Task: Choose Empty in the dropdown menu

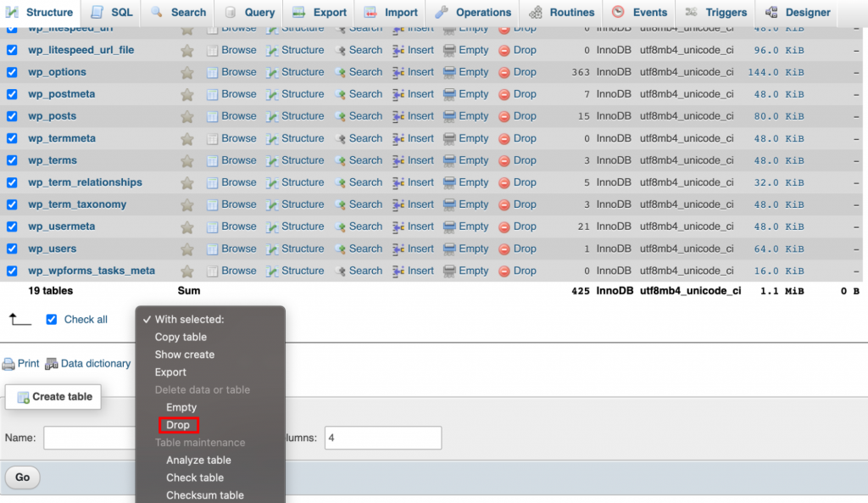Action: point(181,407)
